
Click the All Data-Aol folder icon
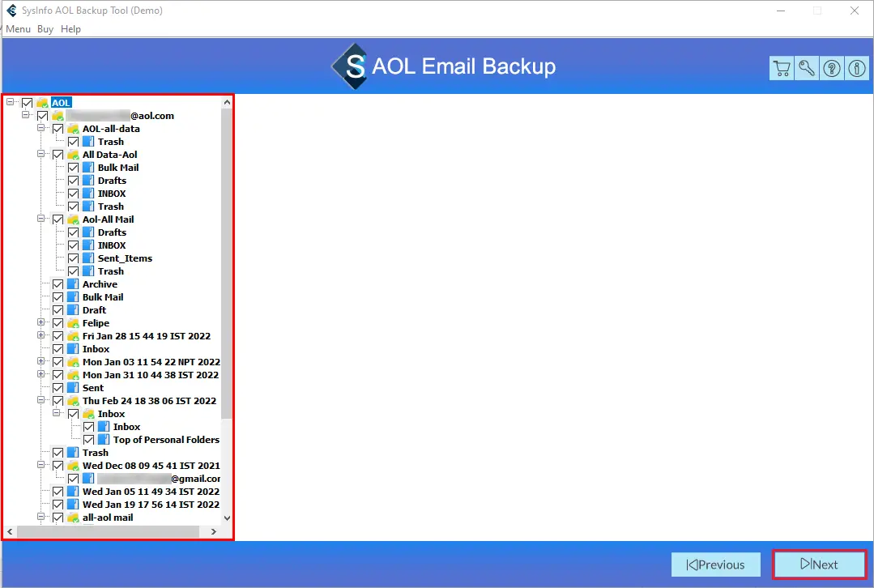tap(73, 155)
